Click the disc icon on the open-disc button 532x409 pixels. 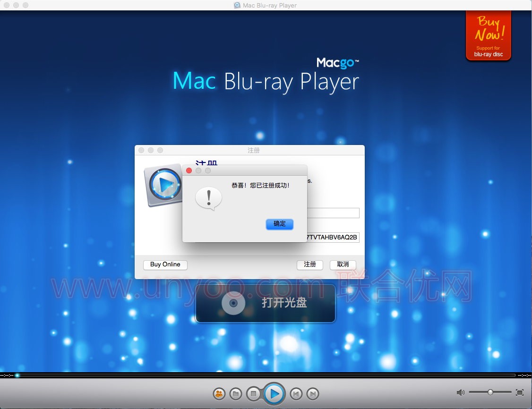tap(233, 303)
